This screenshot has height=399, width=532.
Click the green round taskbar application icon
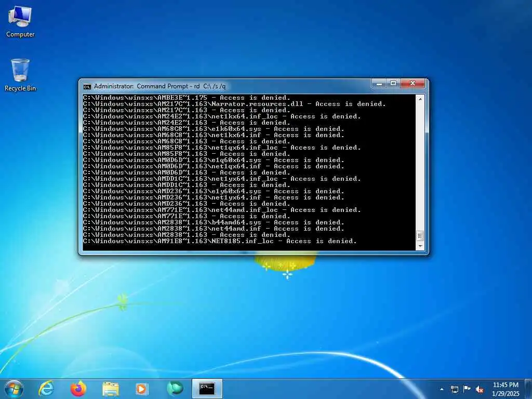click(x=175, y=389)
